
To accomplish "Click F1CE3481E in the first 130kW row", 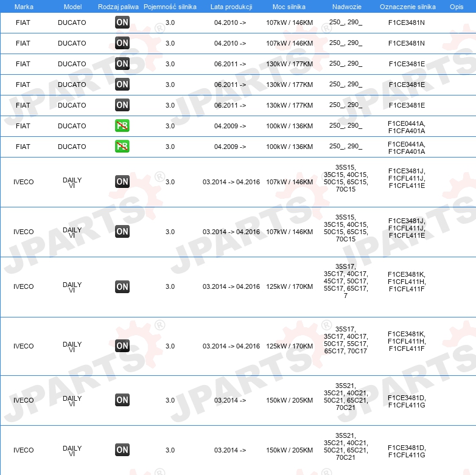I will coord(407,64).
